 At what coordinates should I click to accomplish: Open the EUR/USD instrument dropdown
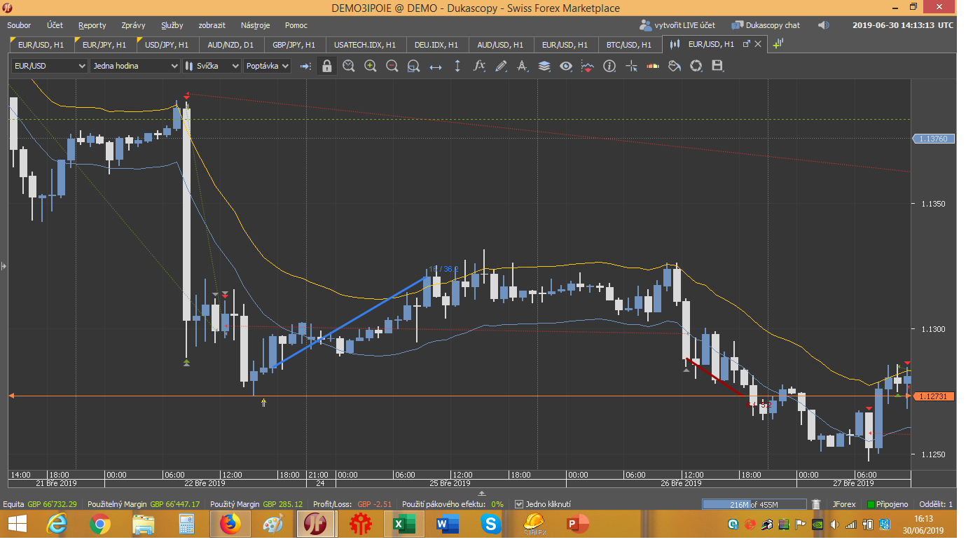point(49,66)
